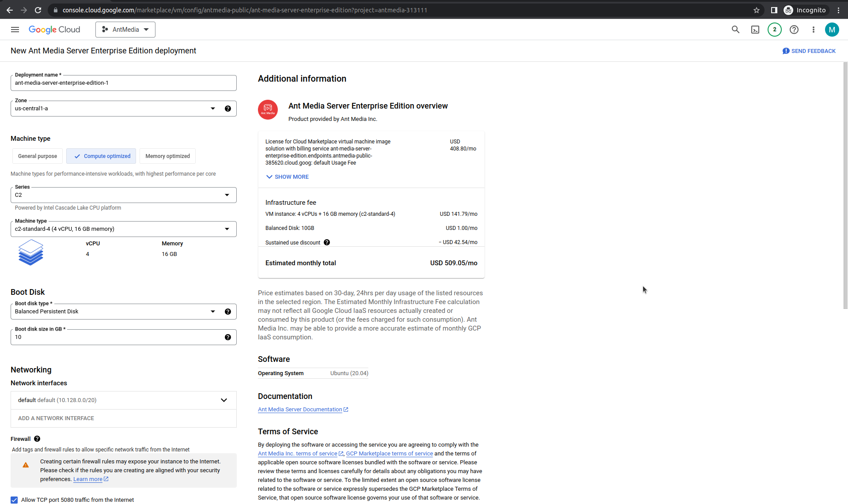
Task: Select the General purpose machine type
Action: pyautogui.click(x=38, y=156)
